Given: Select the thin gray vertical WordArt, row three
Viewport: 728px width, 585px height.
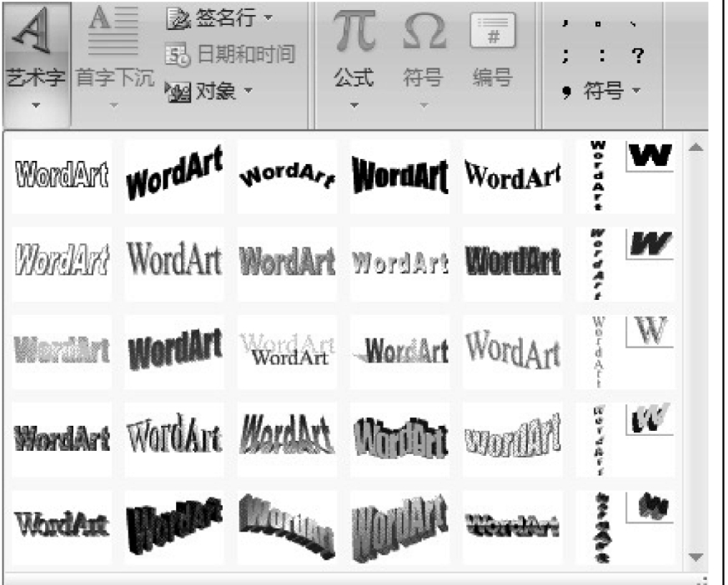Looking at the screenshot, I should coord(598,351).
